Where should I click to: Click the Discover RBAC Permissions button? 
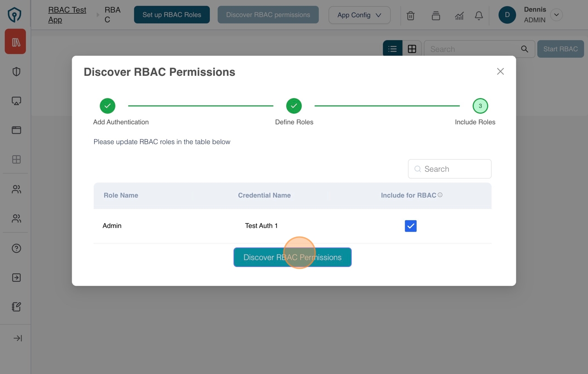[x=293, y=257]
